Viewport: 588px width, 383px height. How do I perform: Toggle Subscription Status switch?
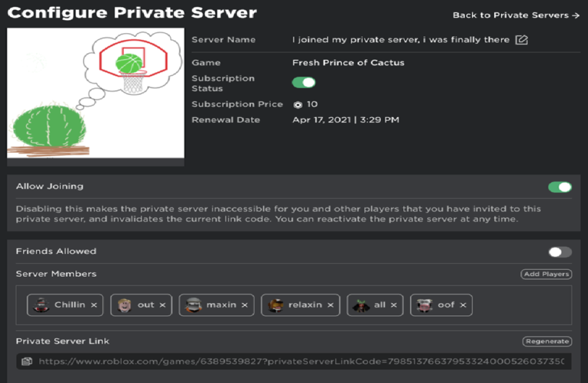[304, 83]
